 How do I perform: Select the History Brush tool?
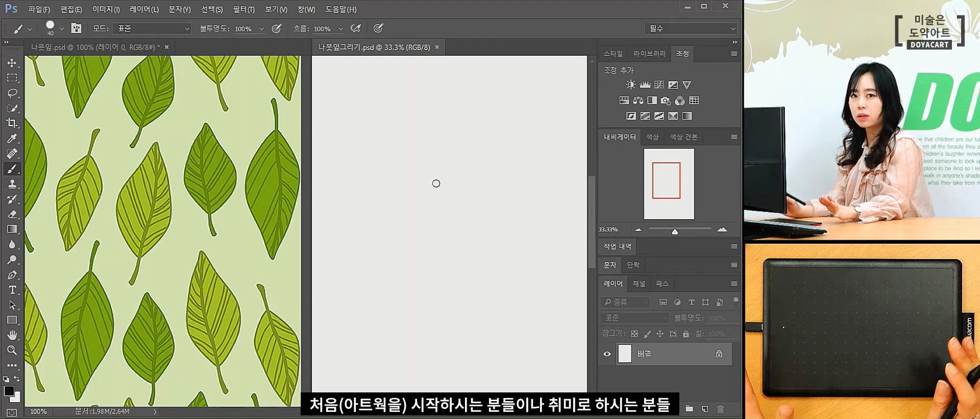pos(12,199)
